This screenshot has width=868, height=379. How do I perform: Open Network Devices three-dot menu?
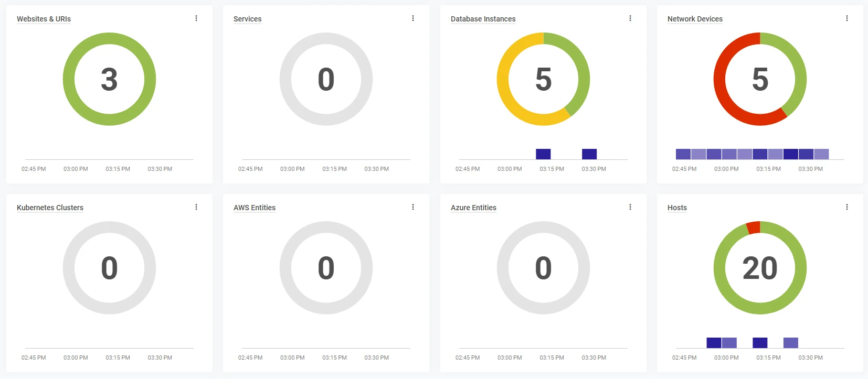tap(847, 18)
